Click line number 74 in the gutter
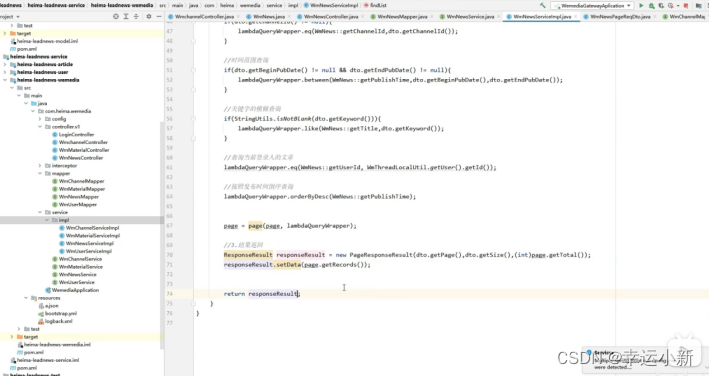Screen dimensions: 709x376 pyautogui.click(x=170, y=294)
